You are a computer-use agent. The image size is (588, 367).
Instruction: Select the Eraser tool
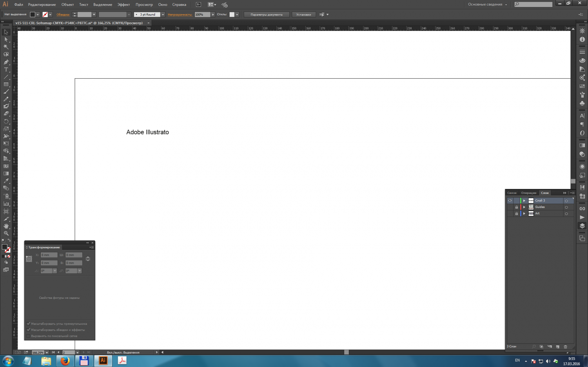point(6,114)
